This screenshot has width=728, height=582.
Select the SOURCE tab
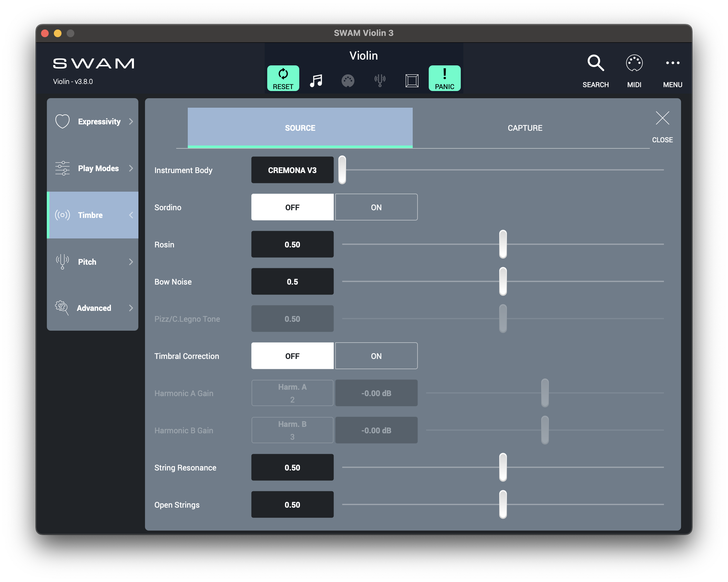[x=300, y=128]
